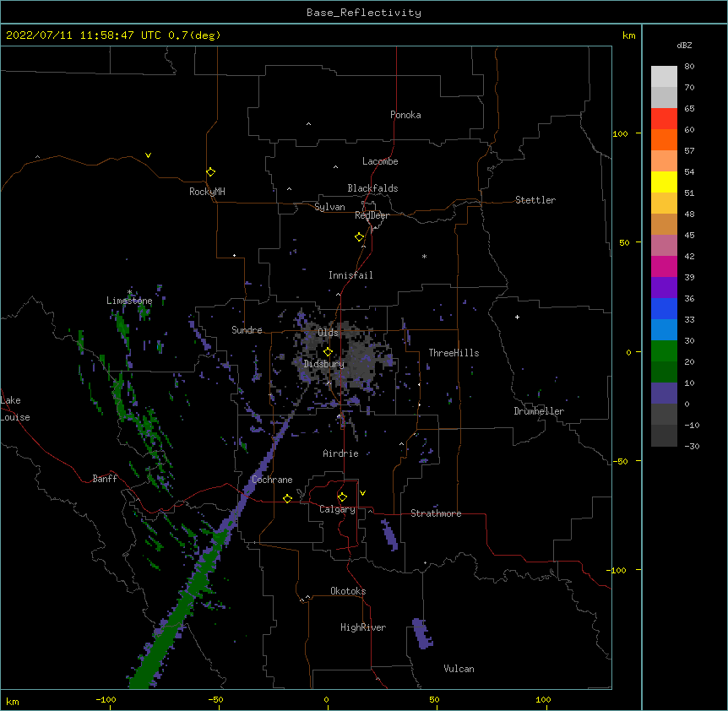Image resolution: width=728 pixels, height=711 pixels.
Task: Select the Olds label
Action: (328, 333)
